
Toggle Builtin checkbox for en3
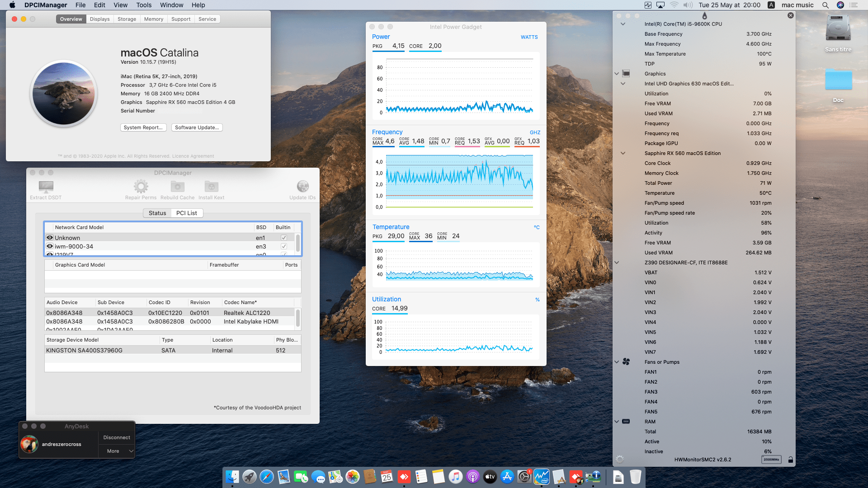coord(283,246)
